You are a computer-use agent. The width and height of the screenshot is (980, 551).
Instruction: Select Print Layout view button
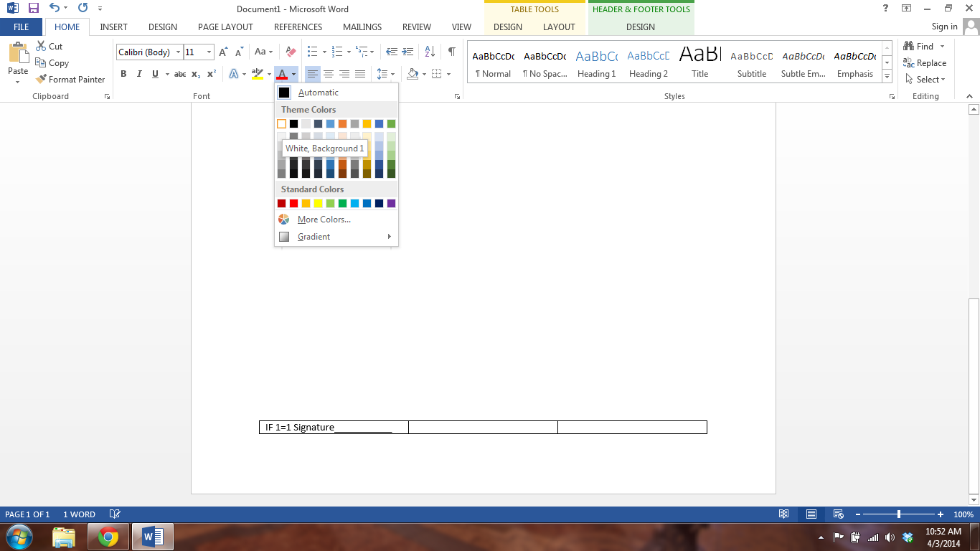pos(811,514)
